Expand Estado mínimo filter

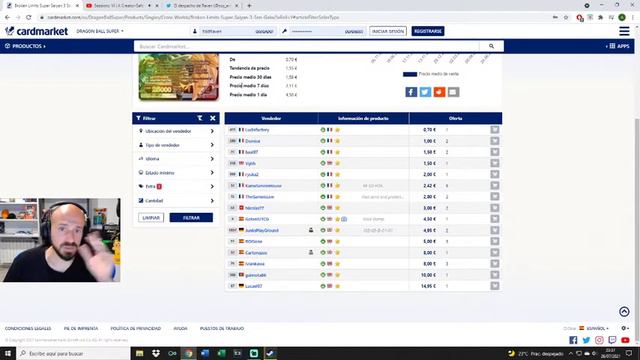click(176, 173)
